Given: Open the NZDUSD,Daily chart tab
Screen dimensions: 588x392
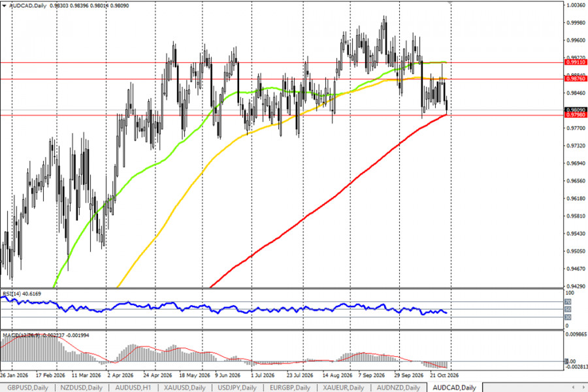Looking at the screenshot, I should click(82, 387).
